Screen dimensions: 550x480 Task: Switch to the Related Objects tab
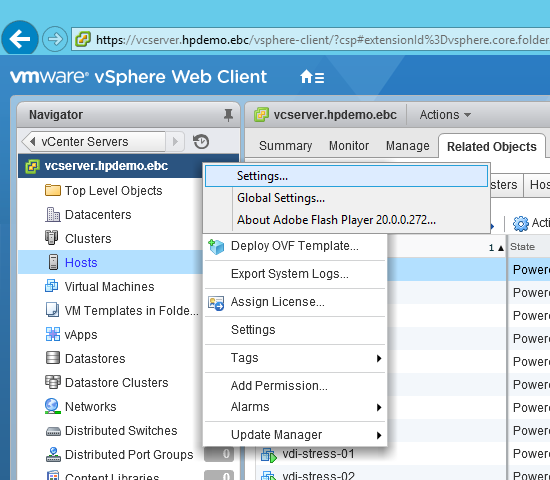[x=492, y=146]
